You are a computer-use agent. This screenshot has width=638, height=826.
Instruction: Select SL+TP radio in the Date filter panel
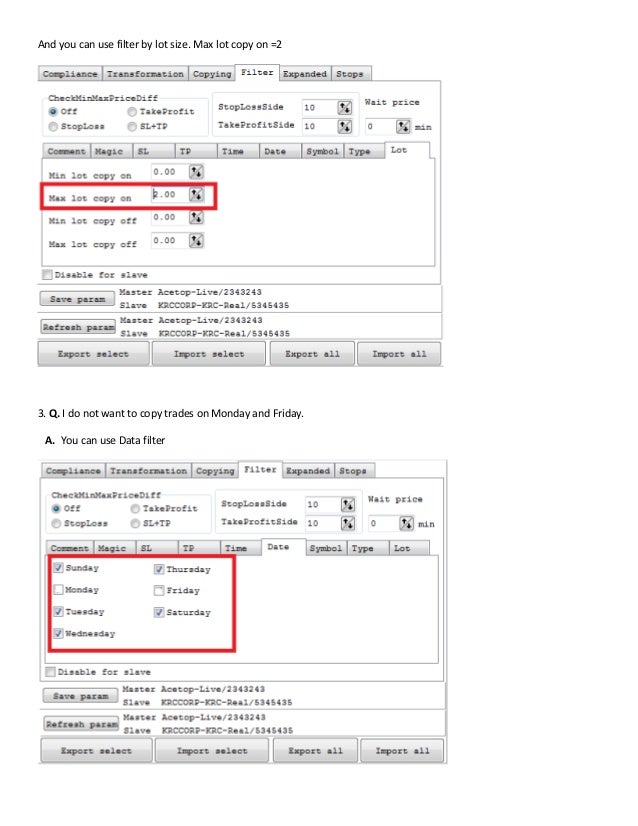[135, 523]
